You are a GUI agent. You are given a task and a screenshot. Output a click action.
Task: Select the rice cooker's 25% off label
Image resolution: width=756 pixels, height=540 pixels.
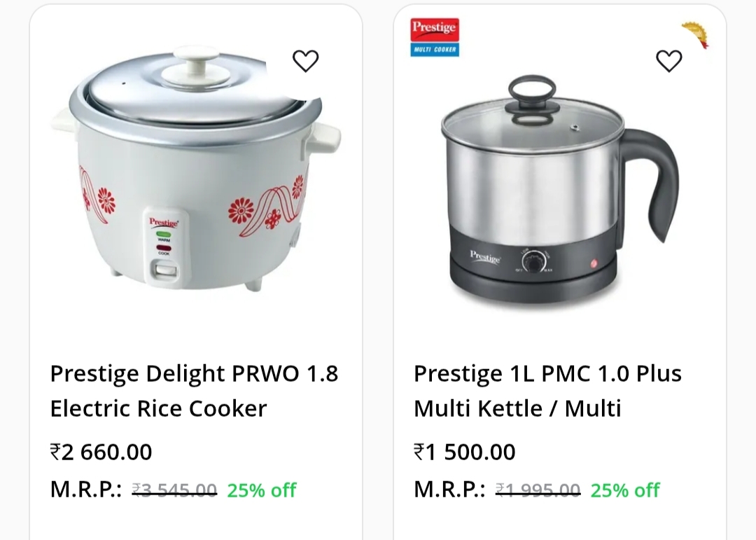[262, 490]
